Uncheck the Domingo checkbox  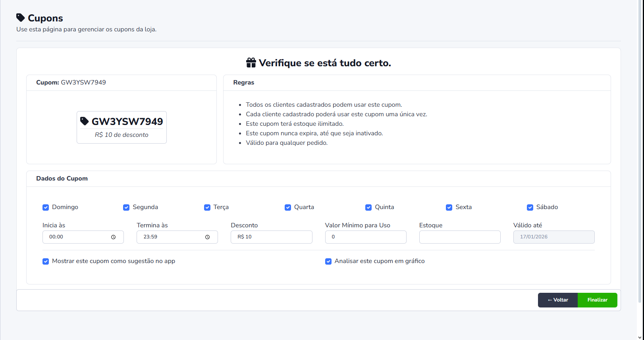pyautogui.click(x=46, y=207)
